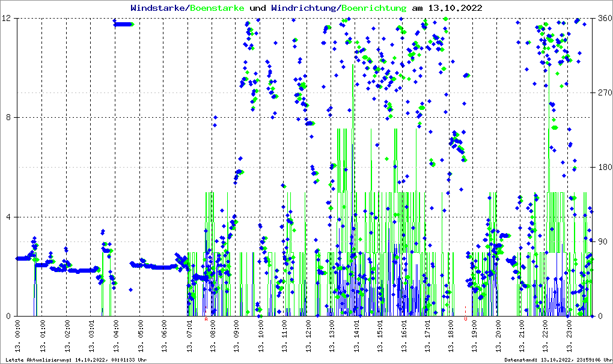The height and width of the screenshot is (364, 613).
Task: Click the time label '13. 06:00'
Action: [x=164, y=336]
